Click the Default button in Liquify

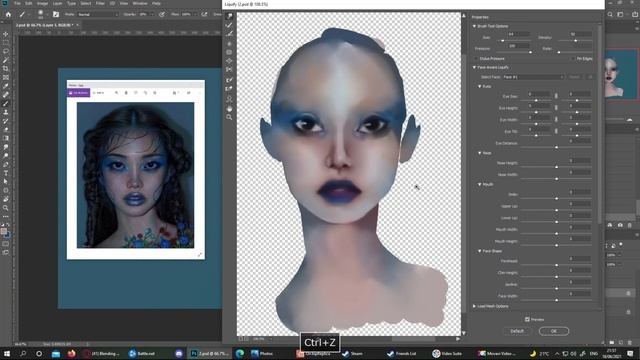tap(517, 331)
